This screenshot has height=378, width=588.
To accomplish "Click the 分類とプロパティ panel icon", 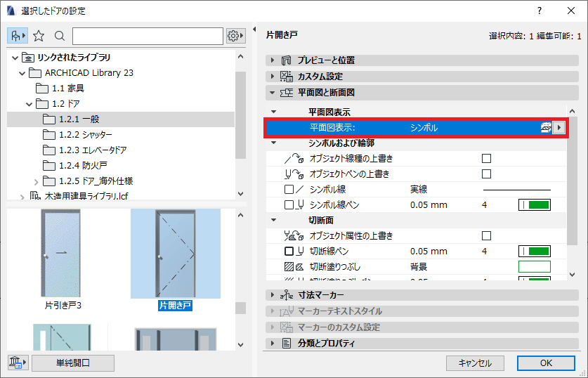I will point(287,343).
